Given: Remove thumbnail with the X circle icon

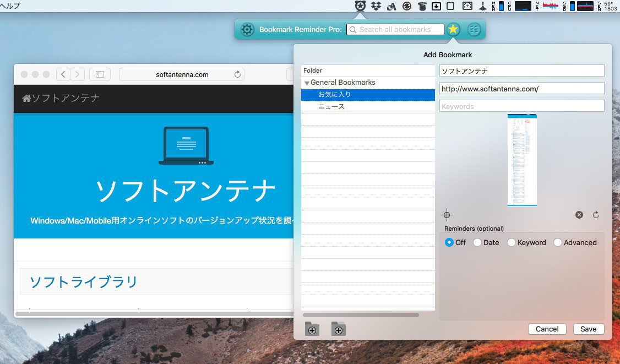Looking at the screenshot, I should 579,215.
